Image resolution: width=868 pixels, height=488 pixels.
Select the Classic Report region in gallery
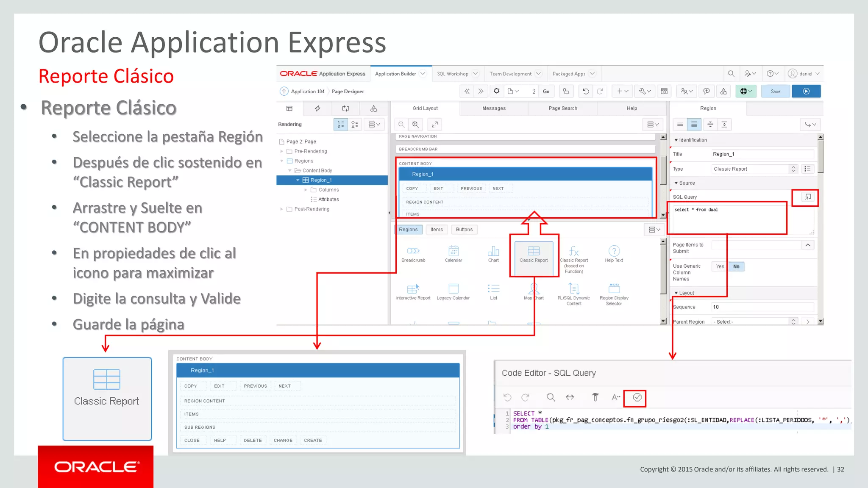tap(534, 258)
